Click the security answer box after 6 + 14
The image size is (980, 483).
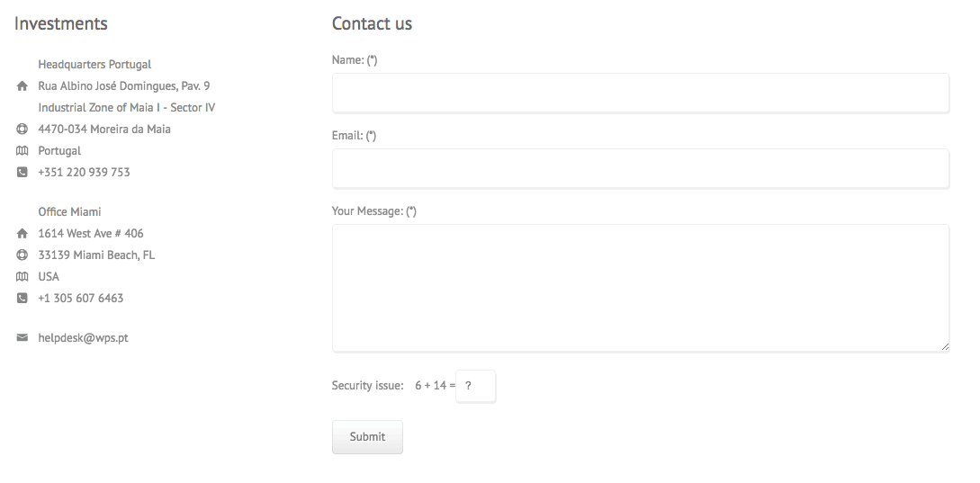[x=476, y=386]
